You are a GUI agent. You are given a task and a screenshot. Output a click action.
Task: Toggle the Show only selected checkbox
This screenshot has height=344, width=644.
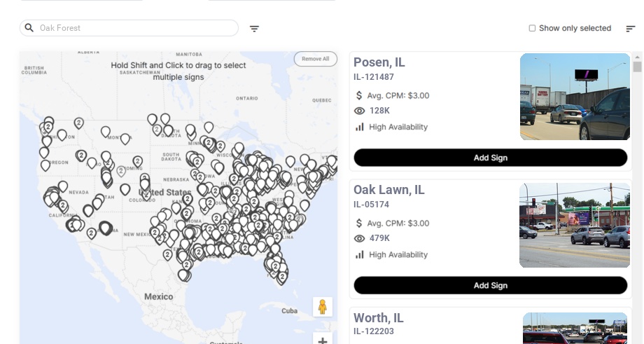[532, 29]
